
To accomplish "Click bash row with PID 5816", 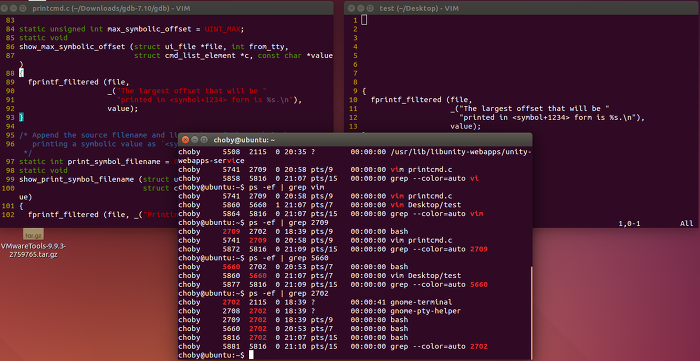I will click(x=293, y=337).
